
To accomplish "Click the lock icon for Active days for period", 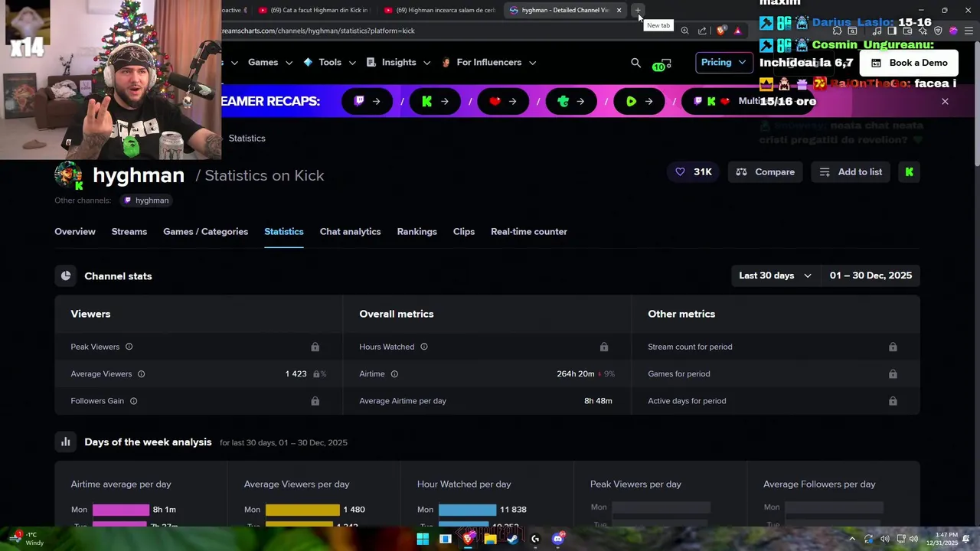I will pyautogui.click(x=893, y=401).
